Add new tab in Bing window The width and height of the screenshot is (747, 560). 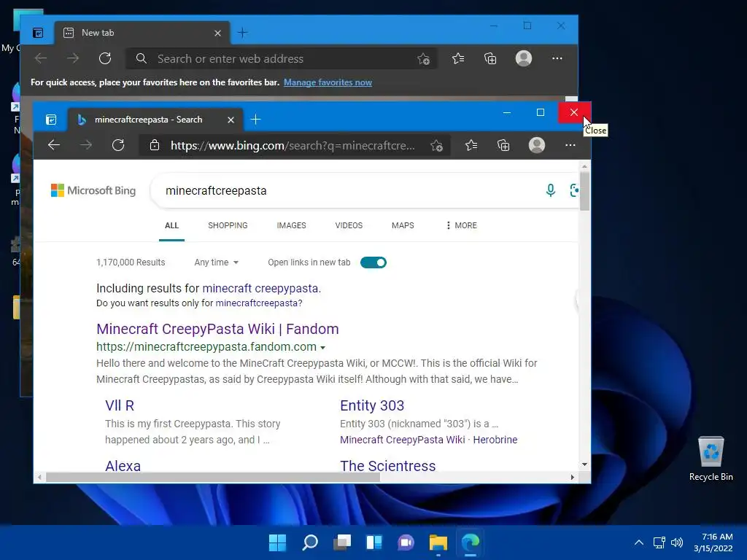(x=256, y=120)
